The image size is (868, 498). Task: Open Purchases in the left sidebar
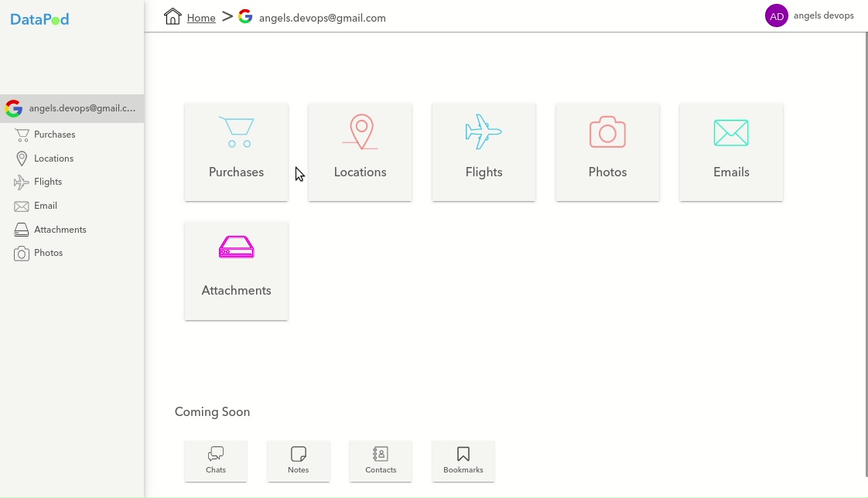(54, 135)
